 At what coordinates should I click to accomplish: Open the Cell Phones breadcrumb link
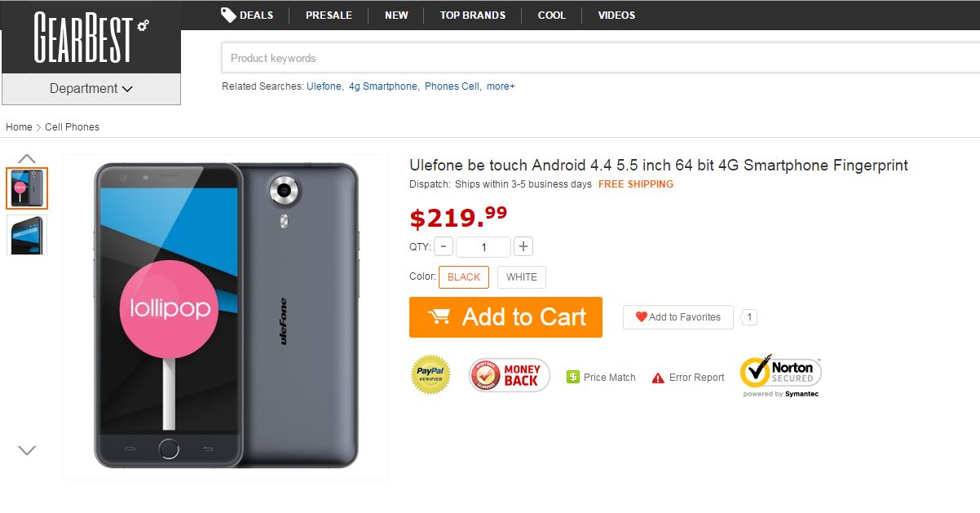72,126
